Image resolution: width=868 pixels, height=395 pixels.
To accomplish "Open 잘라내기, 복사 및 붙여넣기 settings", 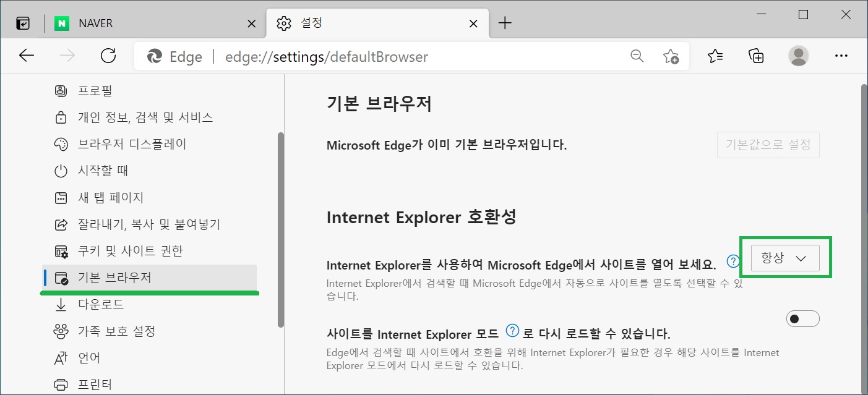I will tap(149, 224).
